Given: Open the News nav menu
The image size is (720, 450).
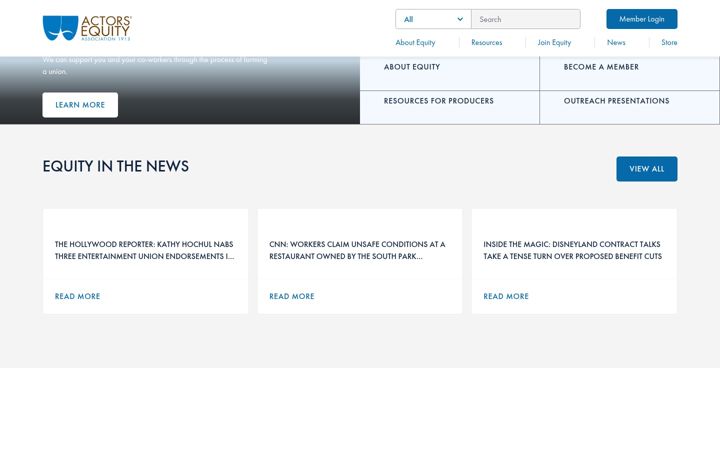Looking at the screenshot, I should 616,42.
